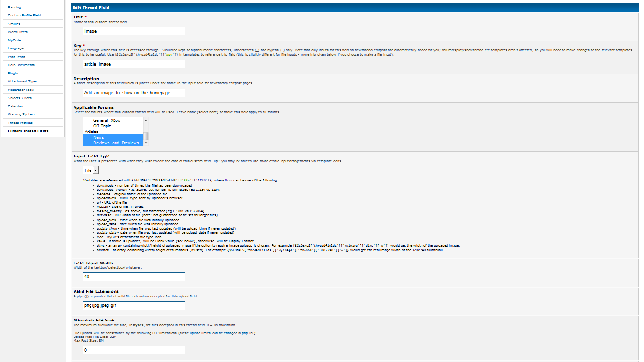Screen dimensions: 644x362
Task: Click scroll down arrow of forums list
Action: click(x=146, y=143)
